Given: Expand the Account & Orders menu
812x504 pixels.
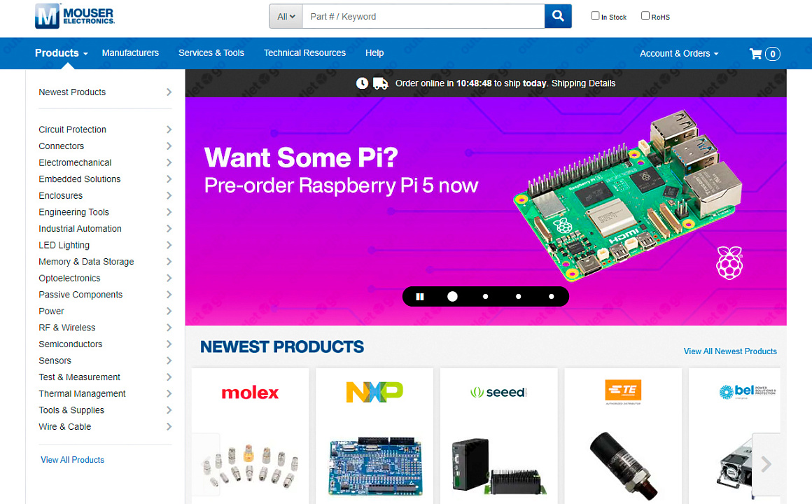Looking at the screenshot, I should (x=679, y=53).
